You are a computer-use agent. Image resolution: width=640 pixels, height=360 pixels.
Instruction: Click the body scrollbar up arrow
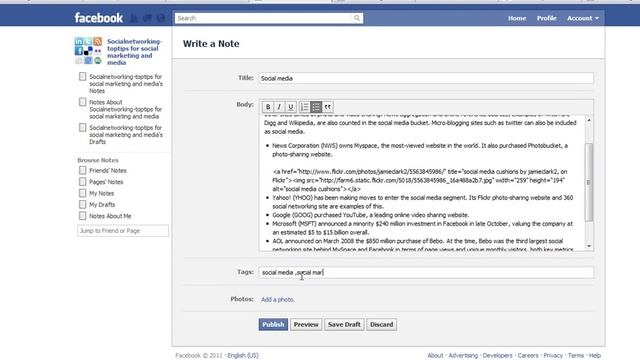click(x=589, y=120)
